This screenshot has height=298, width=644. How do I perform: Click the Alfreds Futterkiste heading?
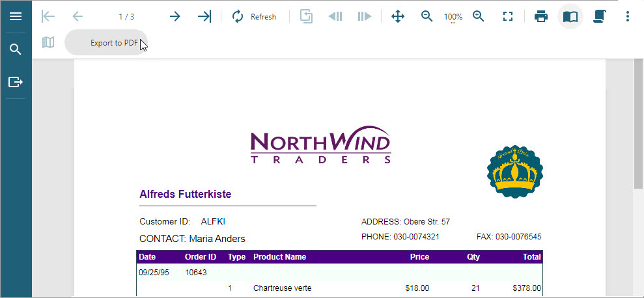185,194
